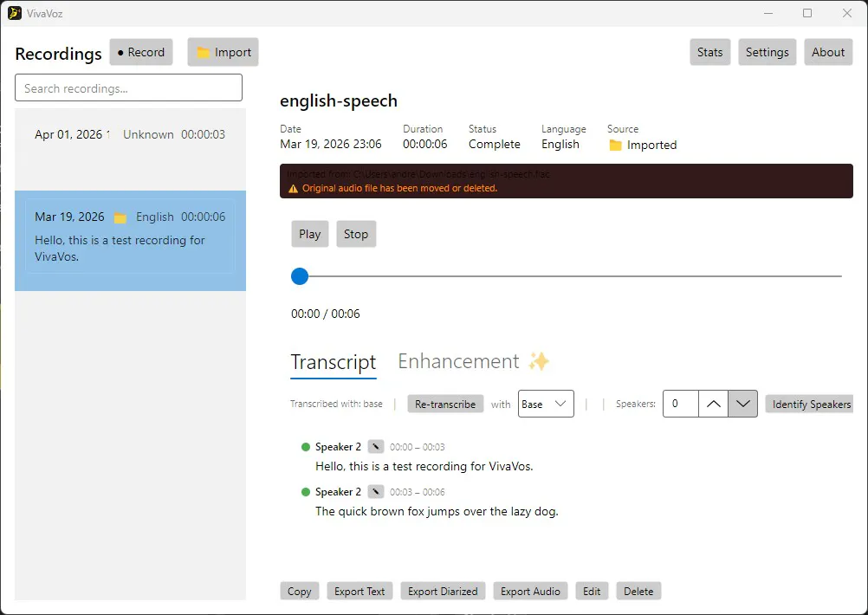Edit the transcript

(592, 592)
